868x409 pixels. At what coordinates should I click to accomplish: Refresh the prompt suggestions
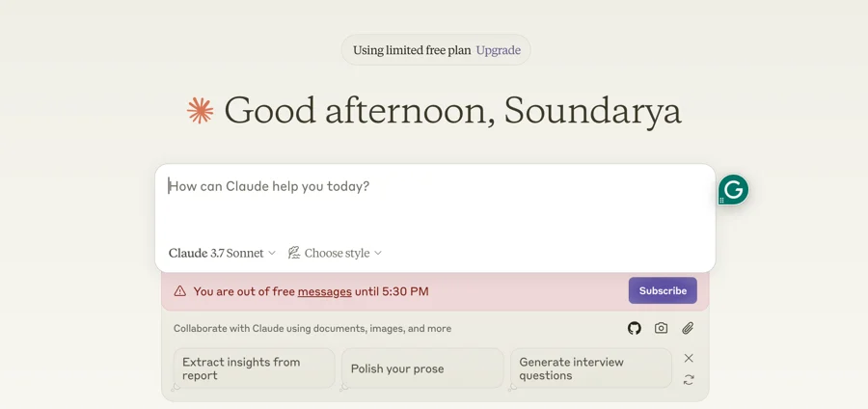click(689, 380)
